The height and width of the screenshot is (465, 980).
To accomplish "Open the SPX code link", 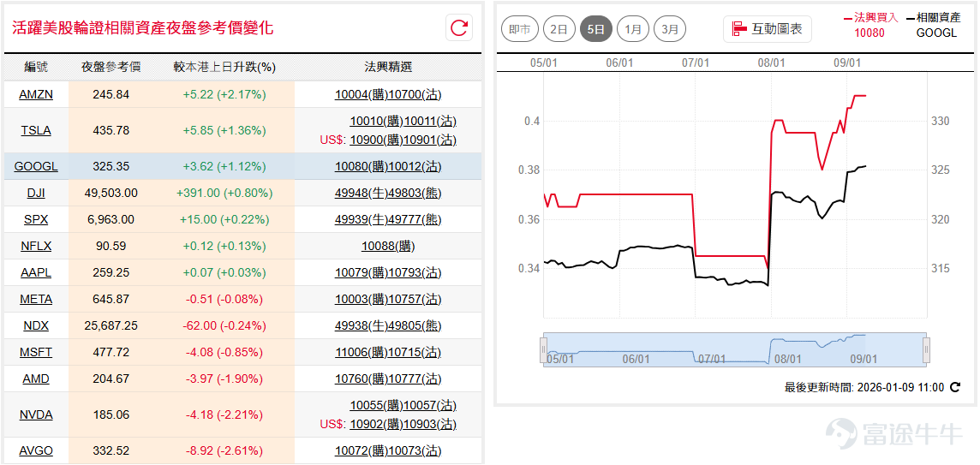I will [x=36, y=220].
